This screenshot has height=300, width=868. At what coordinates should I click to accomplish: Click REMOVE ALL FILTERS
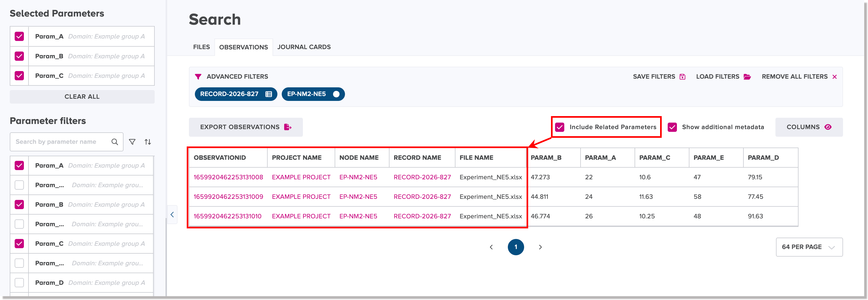point(799,77)
